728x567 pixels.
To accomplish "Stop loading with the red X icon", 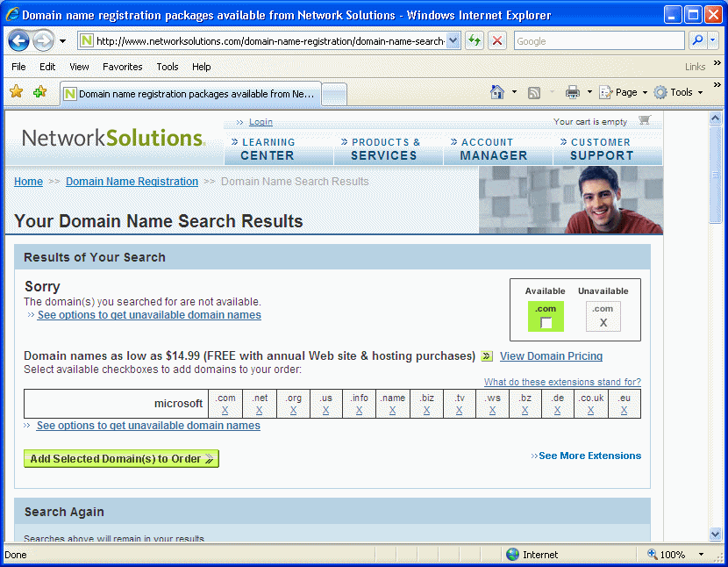I will click(x=497, y=41).
